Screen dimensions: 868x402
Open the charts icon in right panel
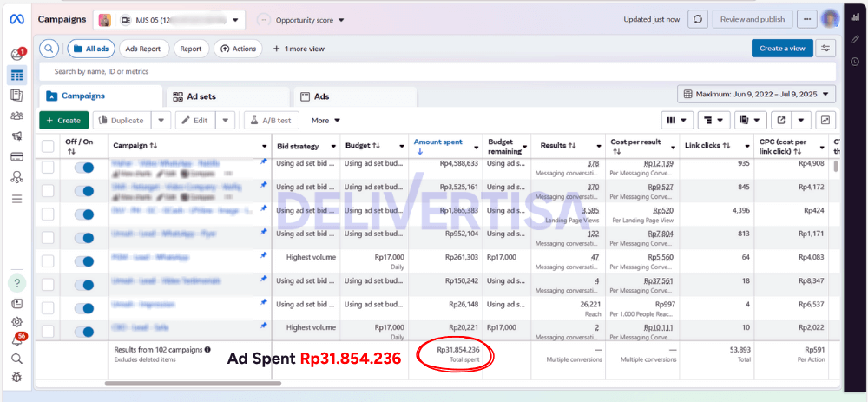(855, 17)
